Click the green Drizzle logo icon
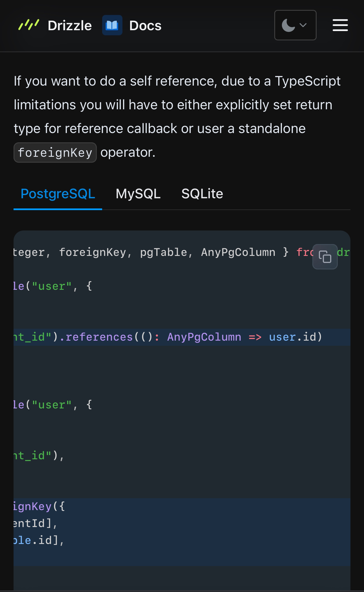This screenshot has width=364, height=592. click(29, 25)
